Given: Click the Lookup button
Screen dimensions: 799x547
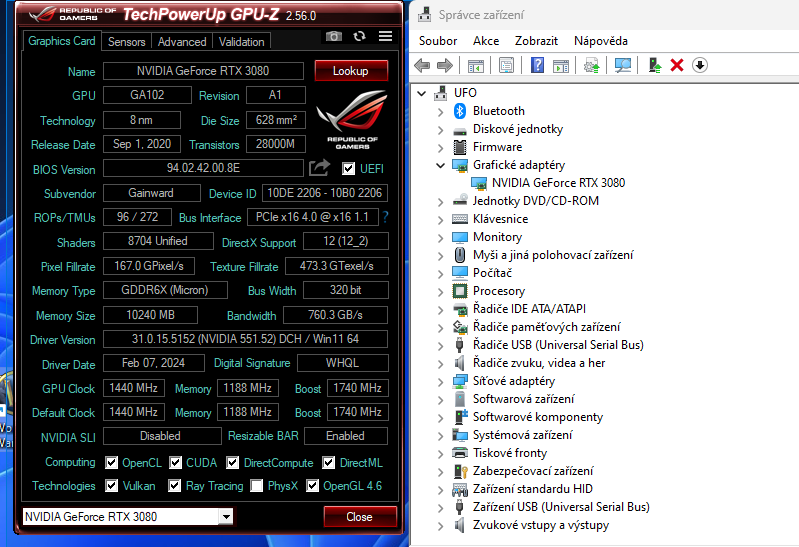Looking at the screenshot, I should pyautogui.click(x=351, y=71).
